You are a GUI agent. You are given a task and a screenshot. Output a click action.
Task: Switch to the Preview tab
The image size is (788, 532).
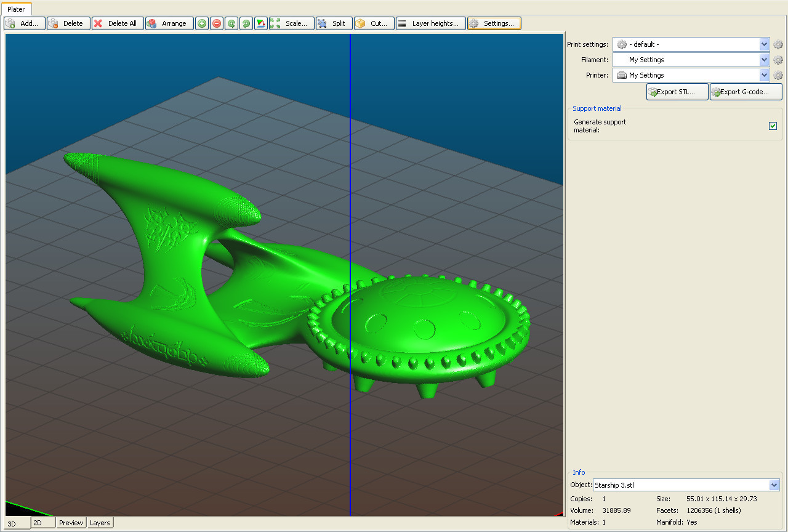tap(71, 522)
